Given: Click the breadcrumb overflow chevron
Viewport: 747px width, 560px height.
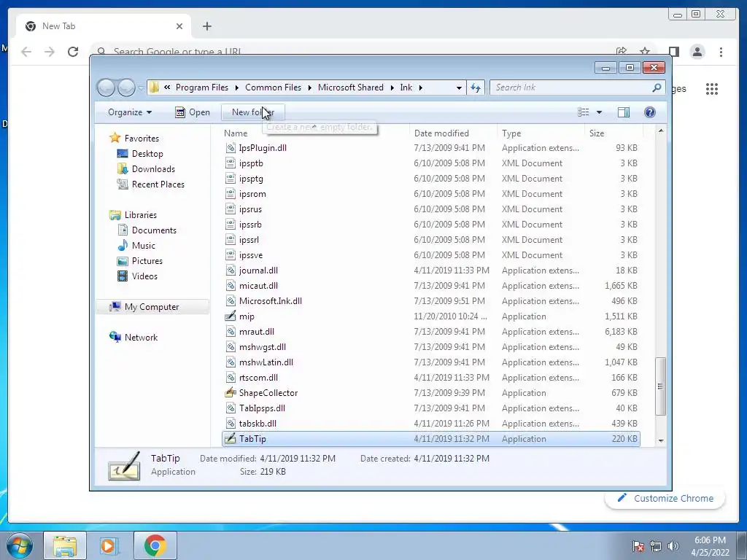Looking at the screenshot, I should (x=167, y=87).
